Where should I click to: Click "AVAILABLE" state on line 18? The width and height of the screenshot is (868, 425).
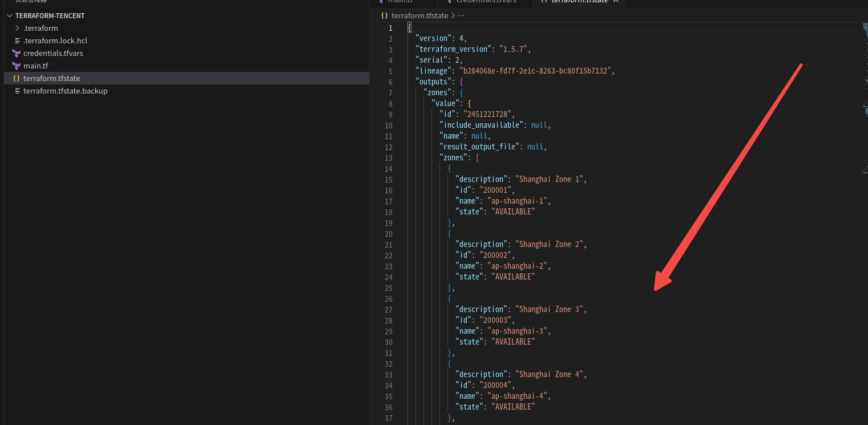(x=513, y=212)
